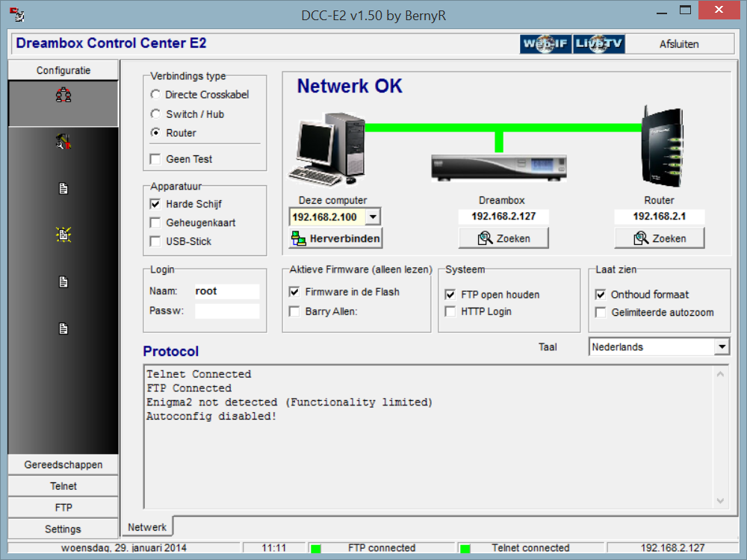Click the green Telnet status indicator
This screenshot has width=747, height=560.
465,549
